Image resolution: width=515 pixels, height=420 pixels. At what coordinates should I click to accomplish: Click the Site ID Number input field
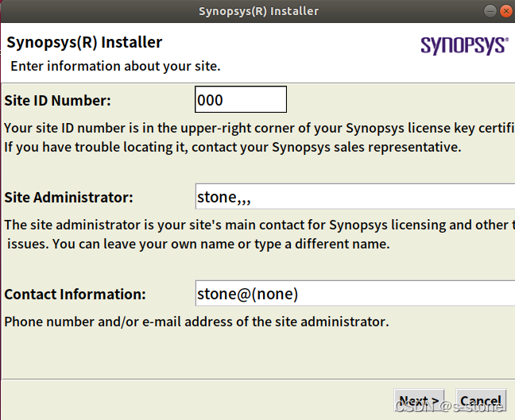pyautogui.click(x=241, y=99)
